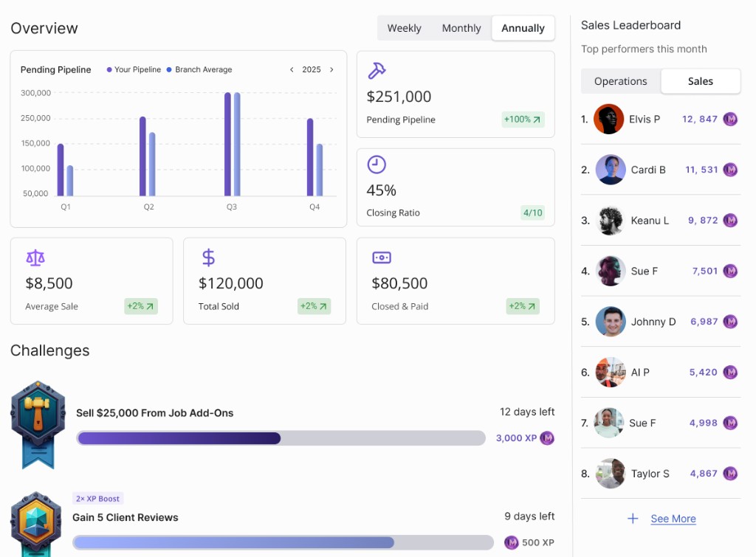
Task: Click the Job Add-Ons progress bar
Action: [281, 438]
